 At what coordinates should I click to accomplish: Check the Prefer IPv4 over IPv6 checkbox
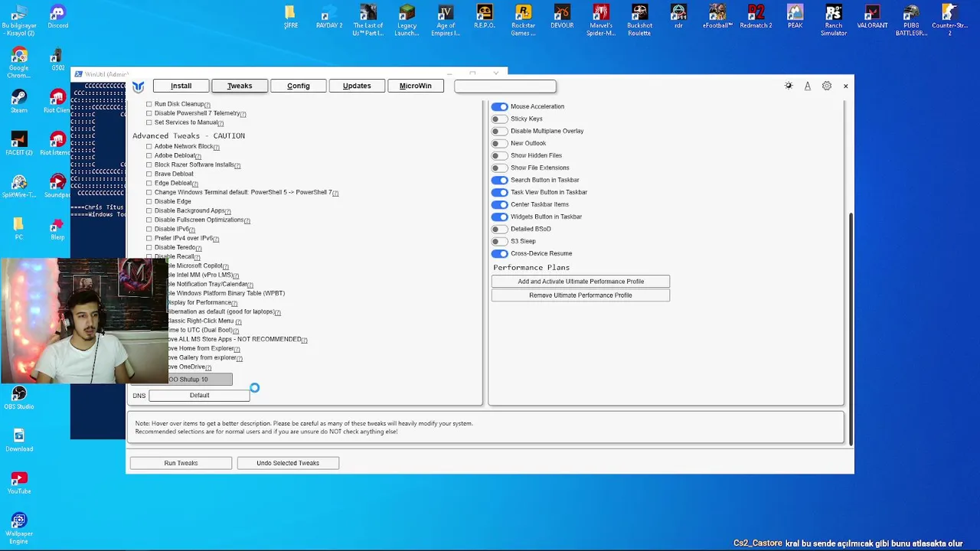click(x=149, y=238)
